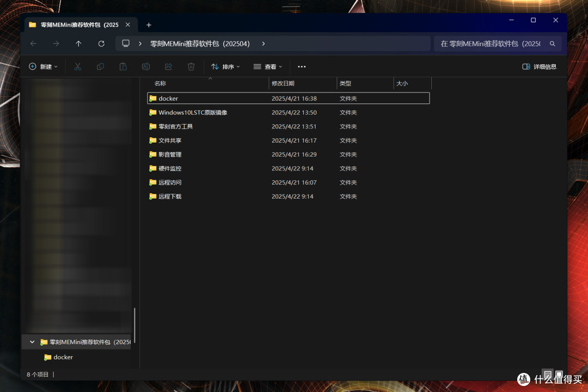Toggle the 详细信息 details pane
588x392 pixels.
point(539,67)
